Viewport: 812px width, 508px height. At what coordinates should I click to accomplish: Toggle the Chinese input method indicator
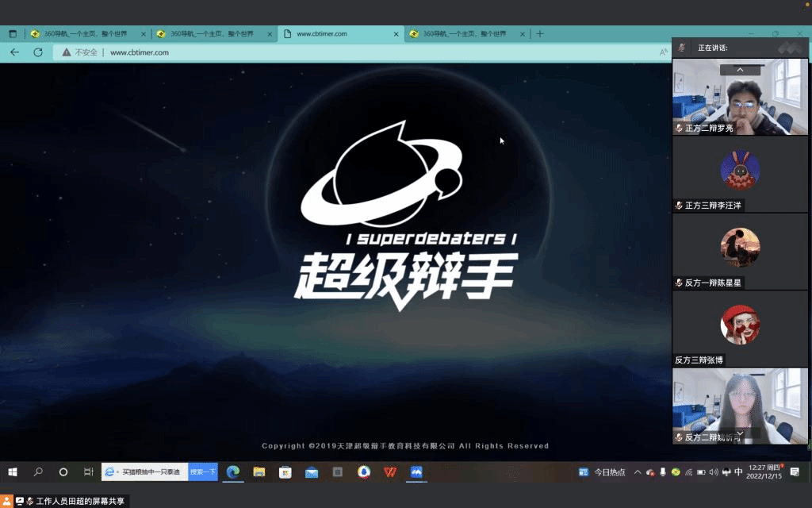(738, 472)
